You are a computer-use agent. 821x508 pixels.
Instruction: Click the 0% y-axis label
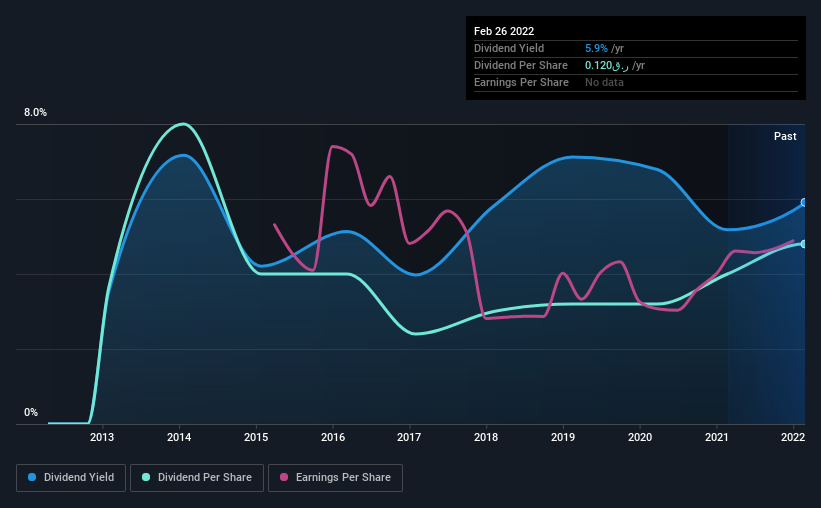31,413
